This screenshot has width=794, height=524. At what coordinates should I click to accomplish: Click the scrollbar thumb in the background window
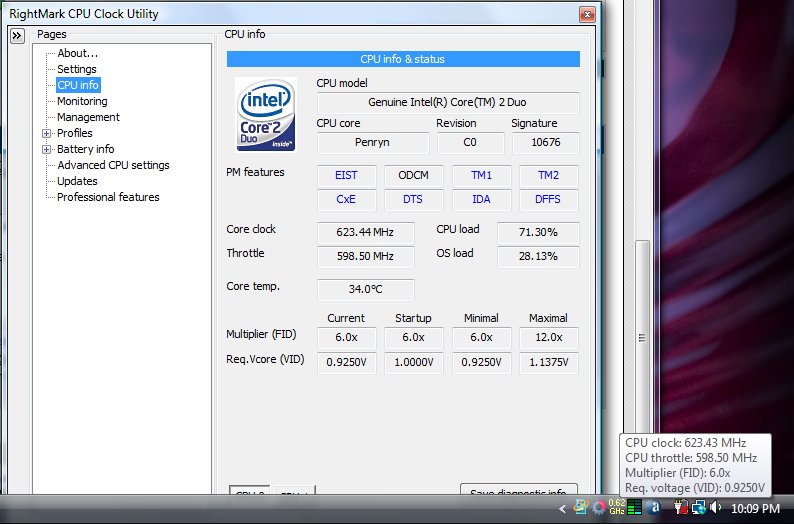pyautogui.click(x=642, y=337)
